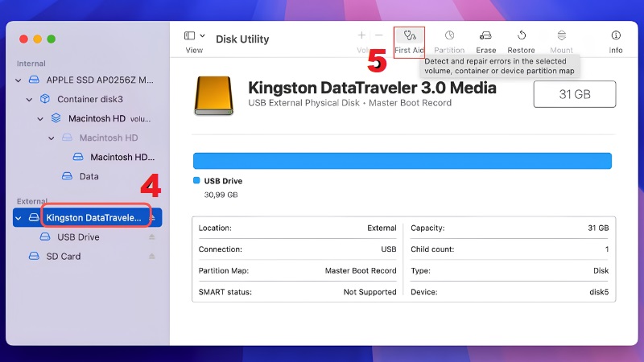Click the yellow minimize window button

37,39
